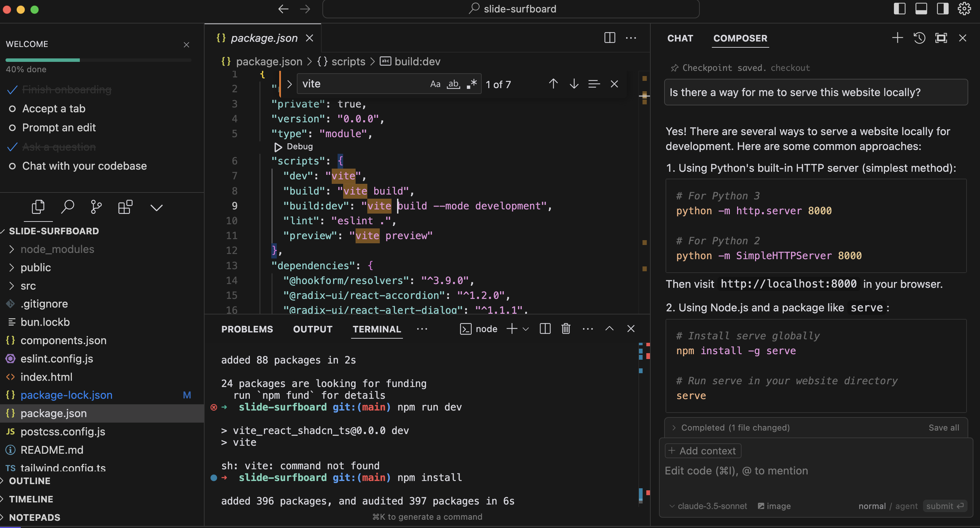Click the Cursor Settings gear icon
The height and width of the screenshot is (528, 980).
(x=964, y=8)
